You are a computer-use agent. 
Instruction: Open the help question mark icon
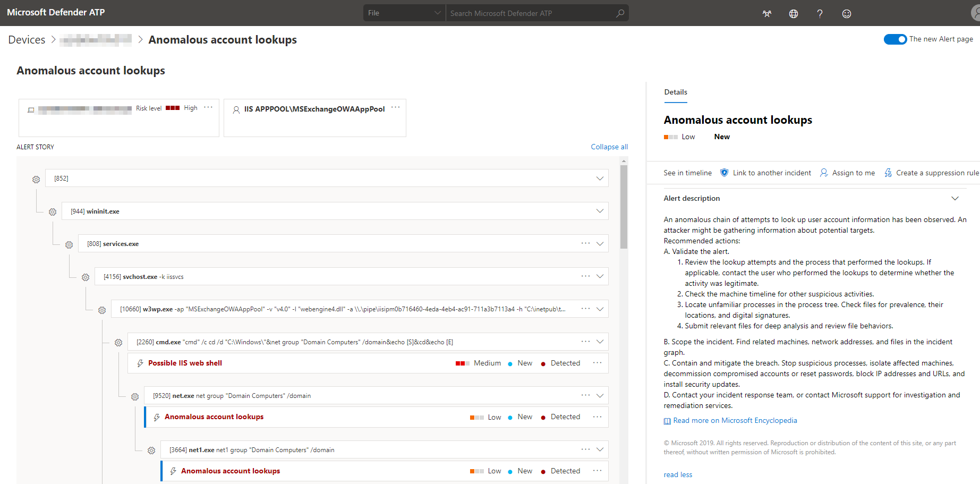pos(820,13)
